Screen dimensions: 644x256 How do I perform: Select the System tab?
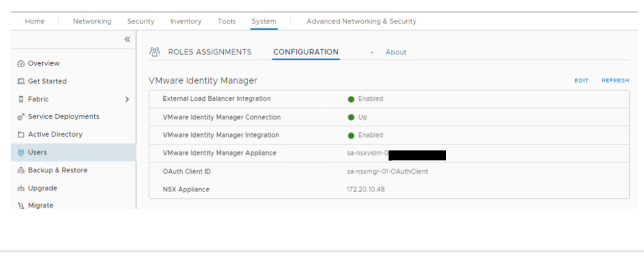coord(264,21)
